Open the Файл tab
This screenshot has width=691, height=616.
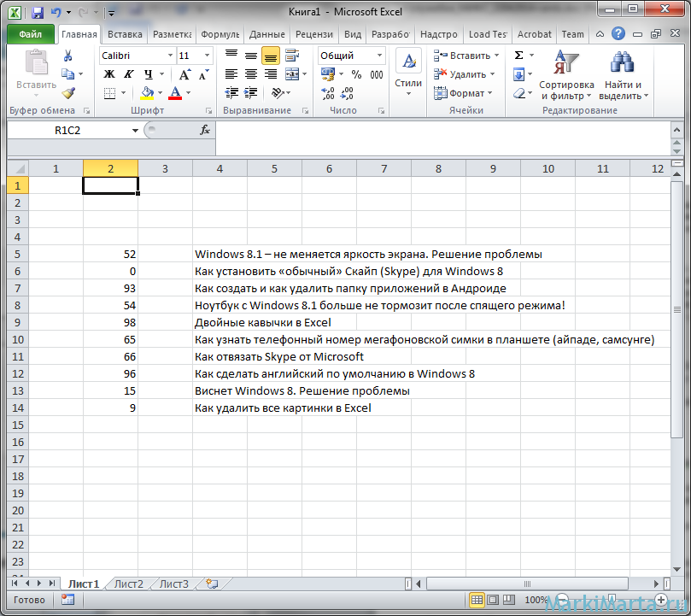(31, 34)
